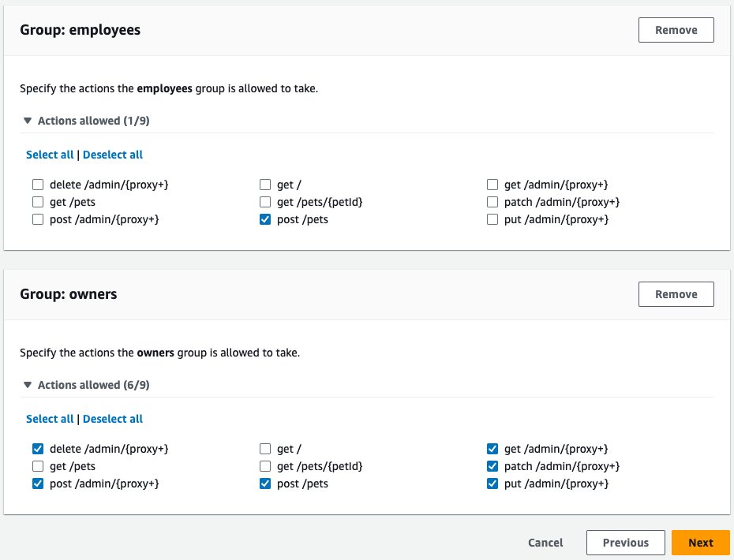734x560 pixels.
Task: Remove the employees group
Action: tap(676, 29)
